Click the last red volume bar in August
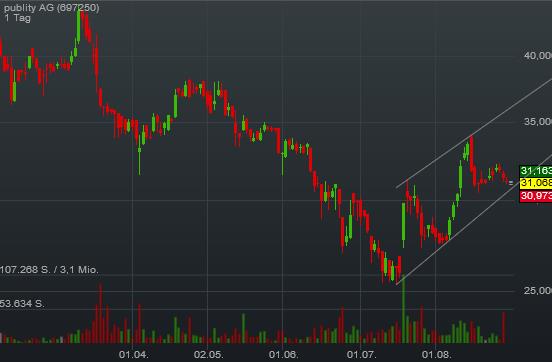This screenshot has height=362, width=552. tap(504, 327)
